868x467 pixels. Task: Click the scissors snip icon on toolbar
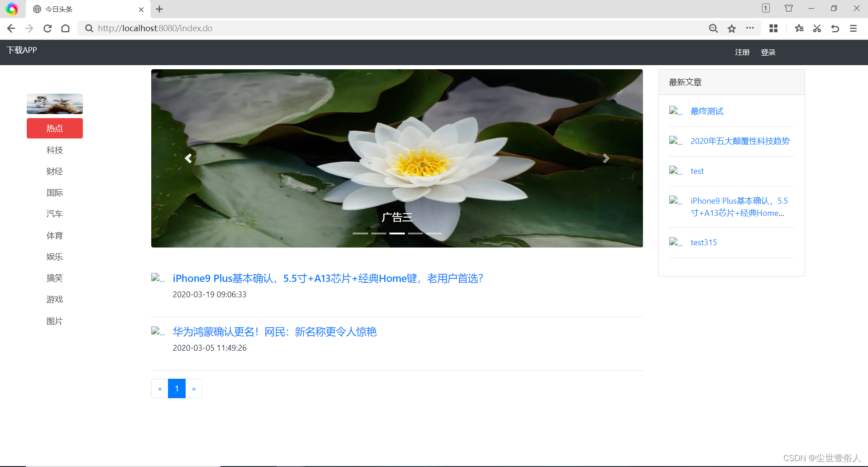coord(817,28)
